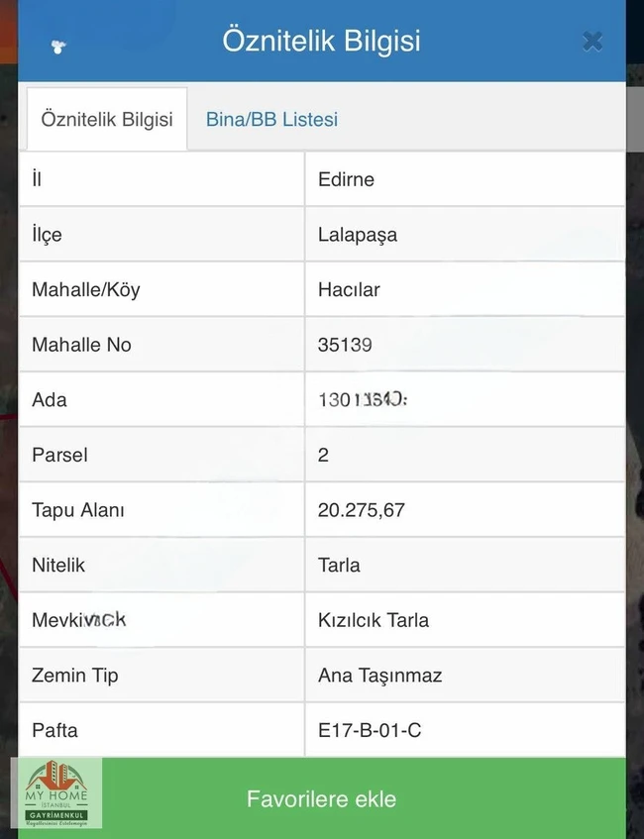This screenshot has height=839, width=644.
Task: Select the Hacılar village value
Action: [x=349, y=289]
